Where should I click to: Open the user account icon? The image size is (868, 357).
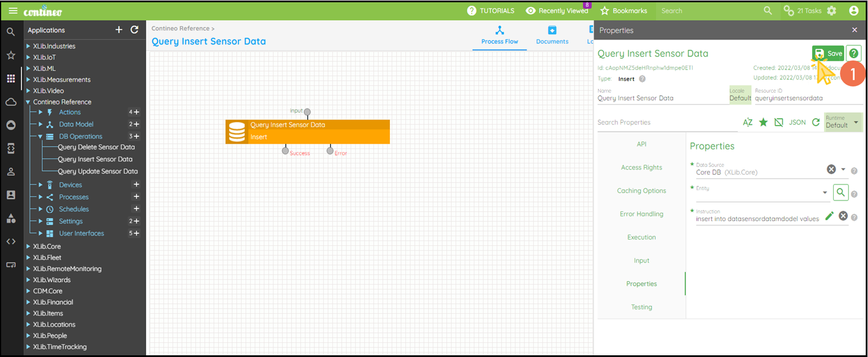pyautogui.click(x=854, y=11)
